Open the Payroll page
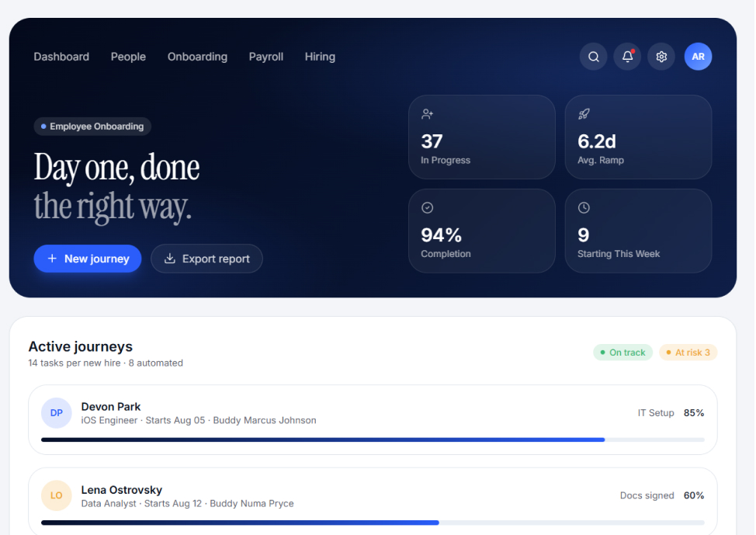 (x=266, y=57)
